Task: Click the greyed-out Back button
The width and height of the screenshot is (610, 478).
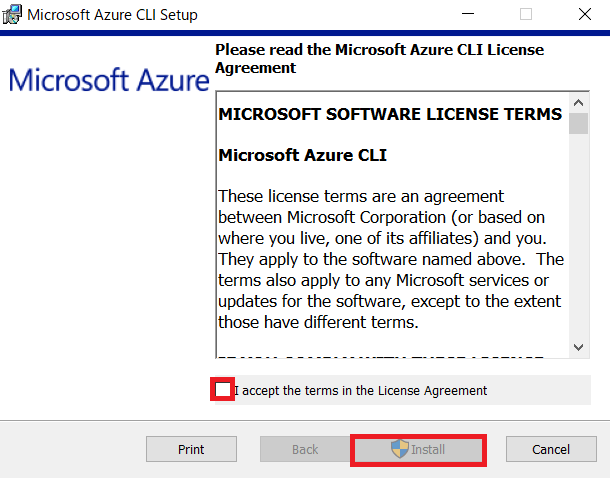Action: [x=305, y=449]
